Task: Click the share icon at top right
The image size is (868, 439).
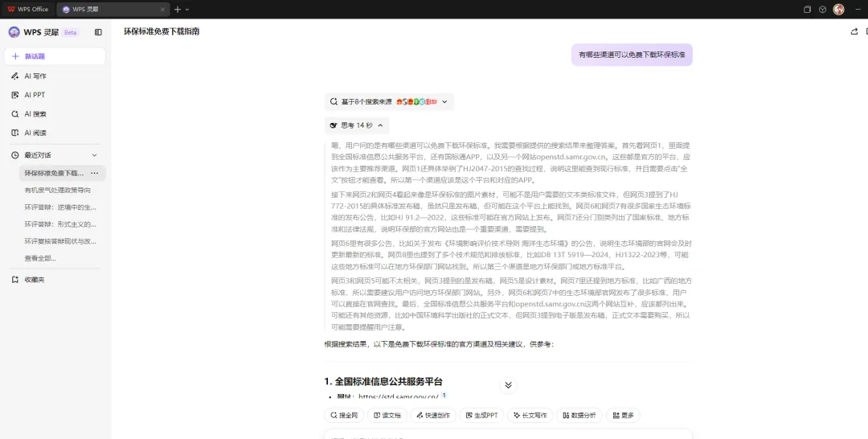Action: 854,31
